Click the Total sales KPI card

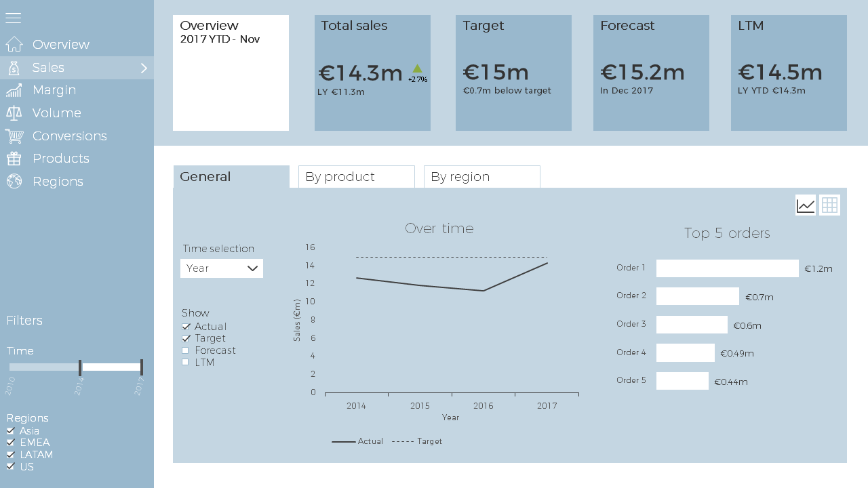click(x=372, y=73)
